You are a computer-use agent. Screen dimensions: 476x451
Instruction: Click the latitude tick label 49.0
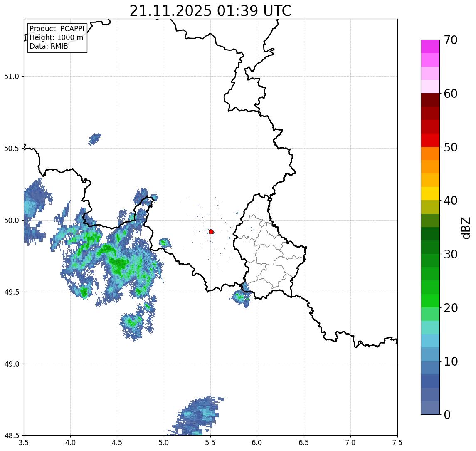12,364
